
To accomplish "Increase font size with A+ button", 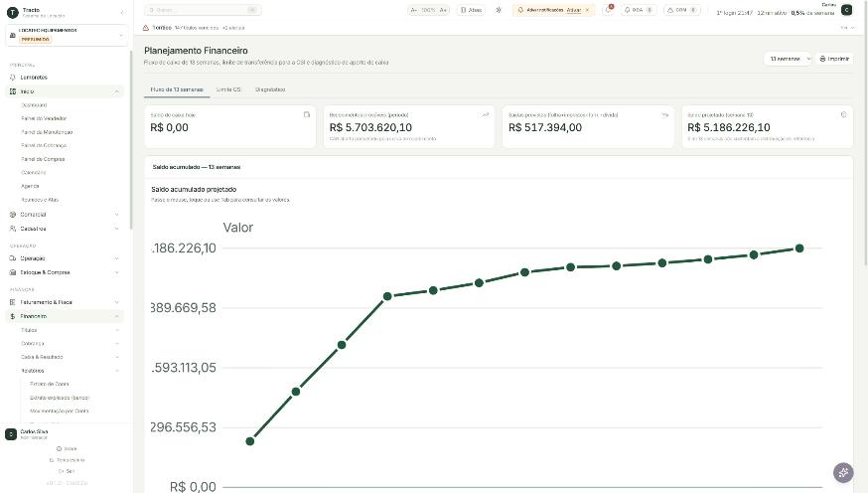I will click(x=443, y=10).
